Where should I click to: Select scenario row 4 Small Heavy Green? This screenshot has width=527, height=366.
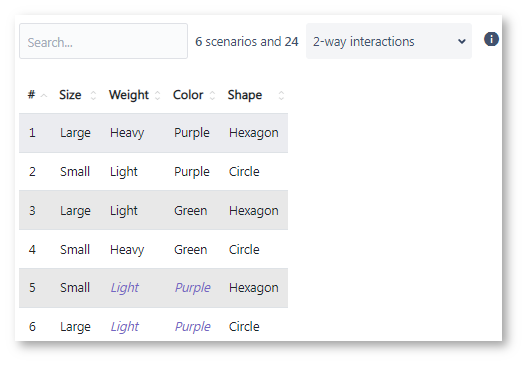tap(154, 249)
